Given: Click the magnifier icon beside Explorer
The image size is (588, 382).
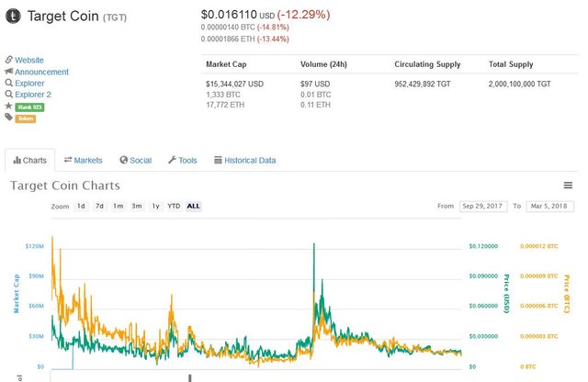Looking at the screenshot, I should 8,83.
